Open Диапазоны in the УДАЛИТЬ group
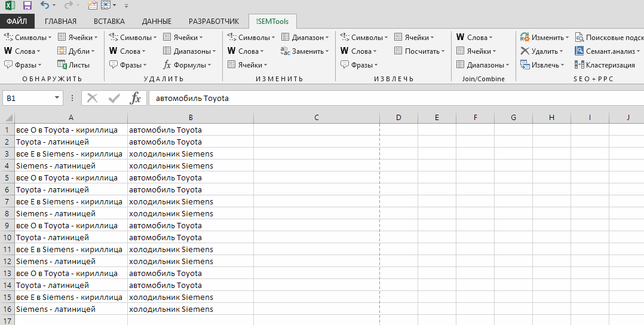 (x=189, y=51)
